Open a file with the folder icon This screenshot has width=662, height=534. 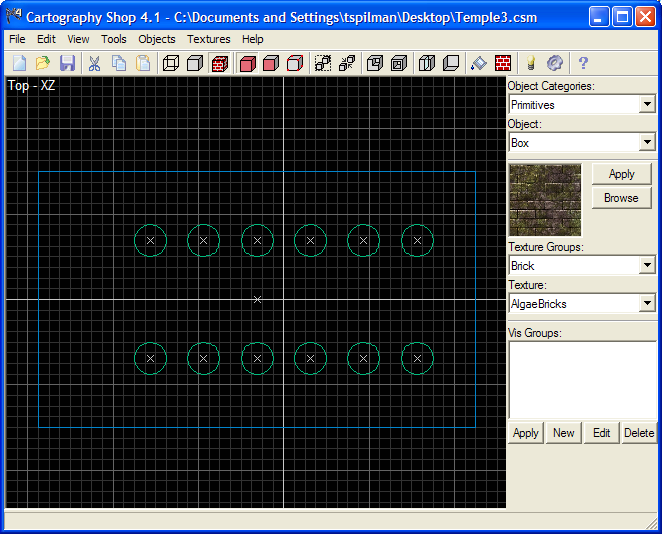pyautogui.click(x=43, y=63)
